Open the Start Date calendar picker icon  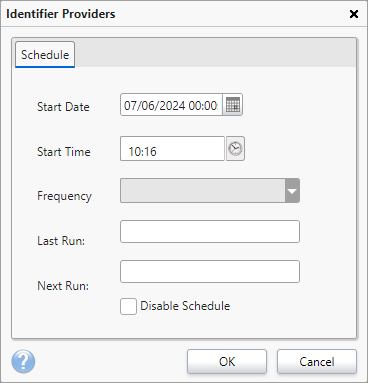click(233, 105)
